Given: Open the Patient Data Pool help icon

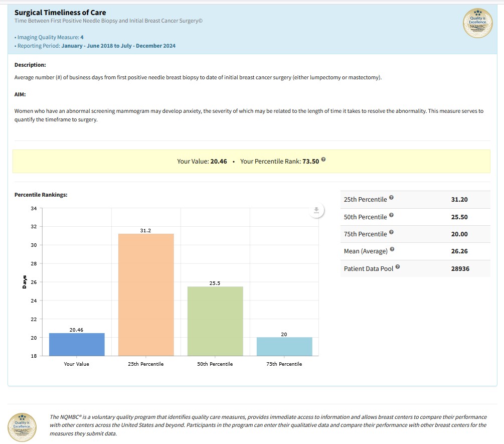Looking at the screenshot, I should (x=398, y=267).
